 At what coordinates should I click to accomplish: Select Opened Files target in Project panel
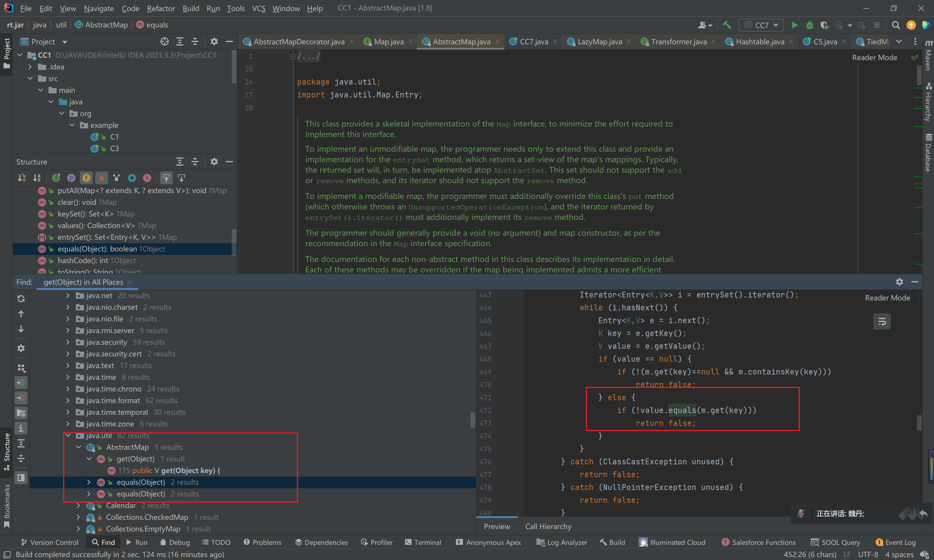tap(164, 41)
